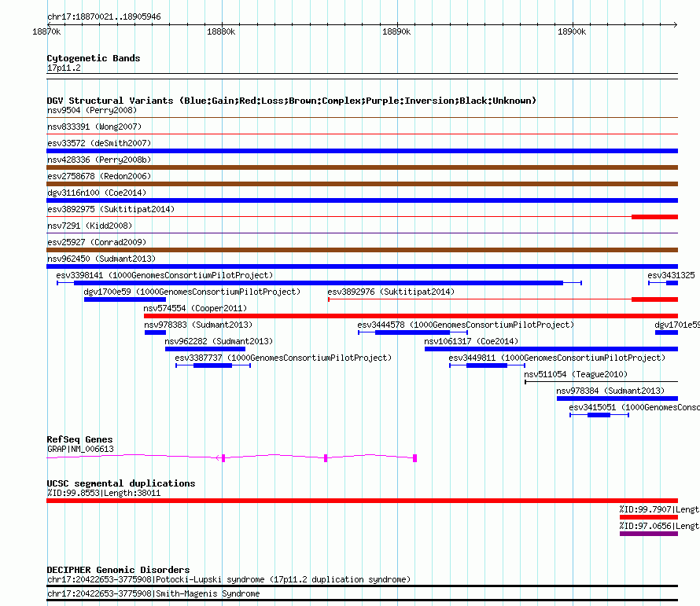Open the dgv3116n100 (Coe2014) variant label
Image resolution: width=700 pixels, height=606 pixels.
(x=97, y=193)
